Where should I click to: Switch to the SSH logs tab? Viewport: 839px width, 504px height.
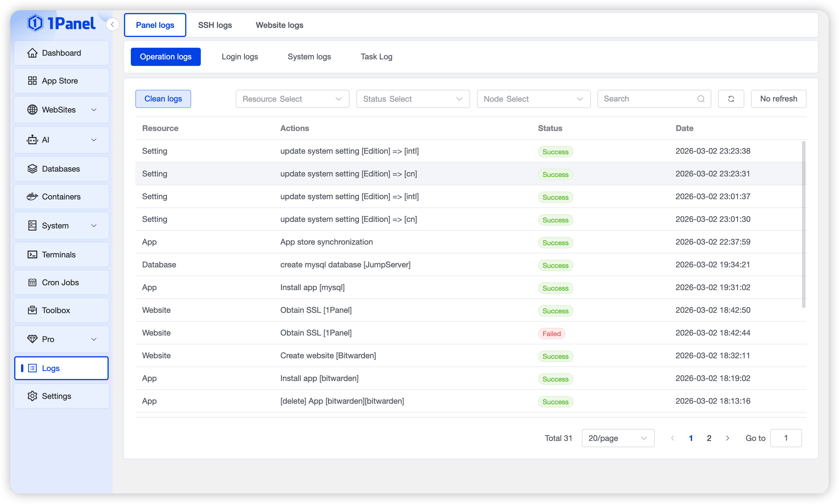coord(215,25)
